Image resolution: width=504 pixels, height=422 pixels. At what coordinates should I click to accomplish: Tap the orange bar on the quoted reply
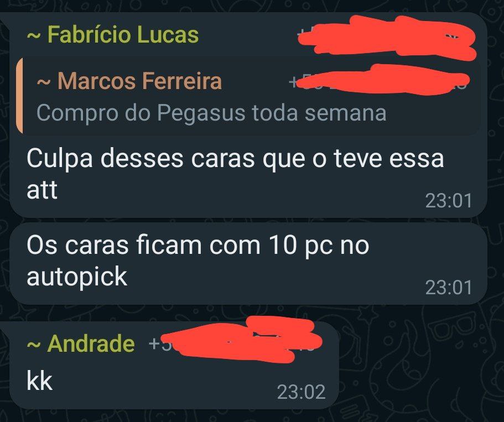(x=19, y=96)
